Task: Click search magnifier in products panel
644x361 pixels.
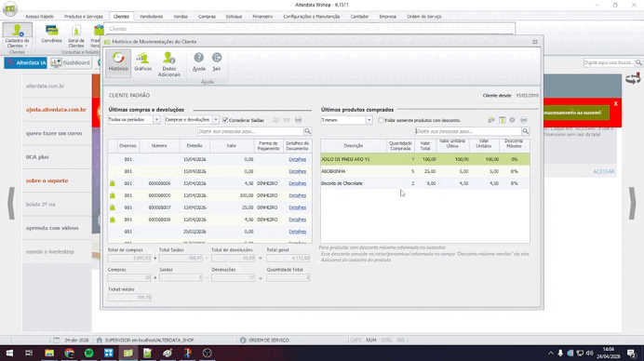Action: pos(525,131)
